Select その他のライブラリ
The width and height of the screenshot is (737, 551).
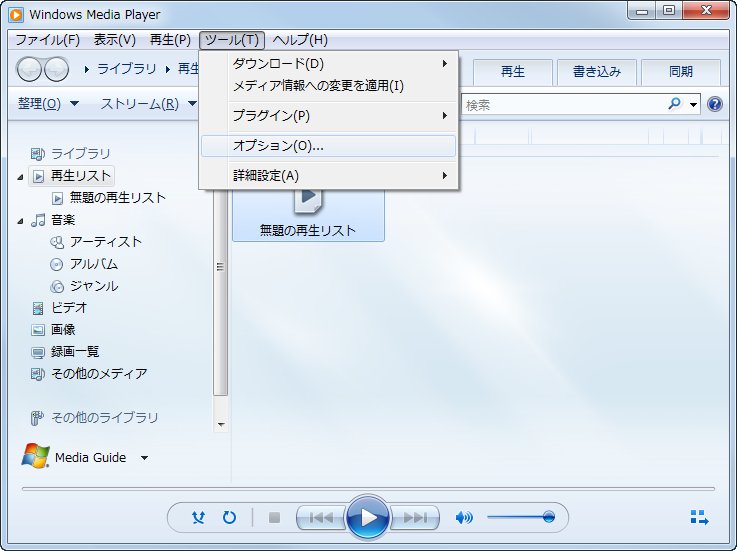coord(104,417)
